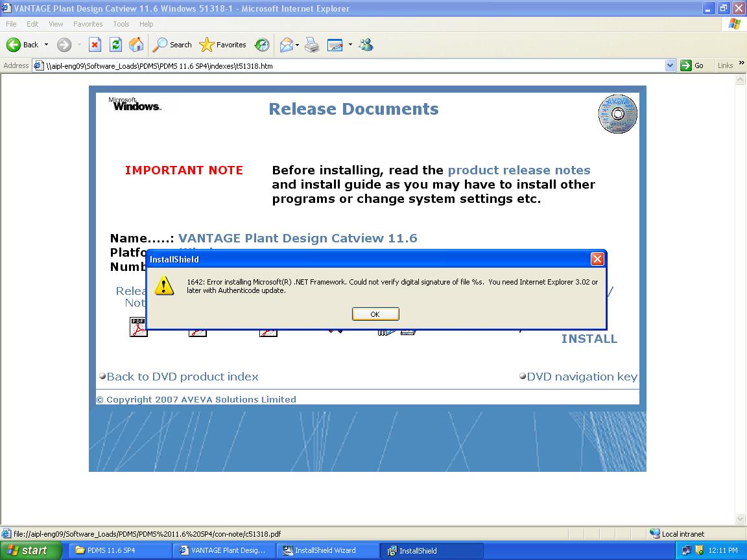Click Copyright 2007 AVEVA Solutions Limited text
Viewport: 747px width, 560px height.
pyautogui.click(x=196, y=399)
